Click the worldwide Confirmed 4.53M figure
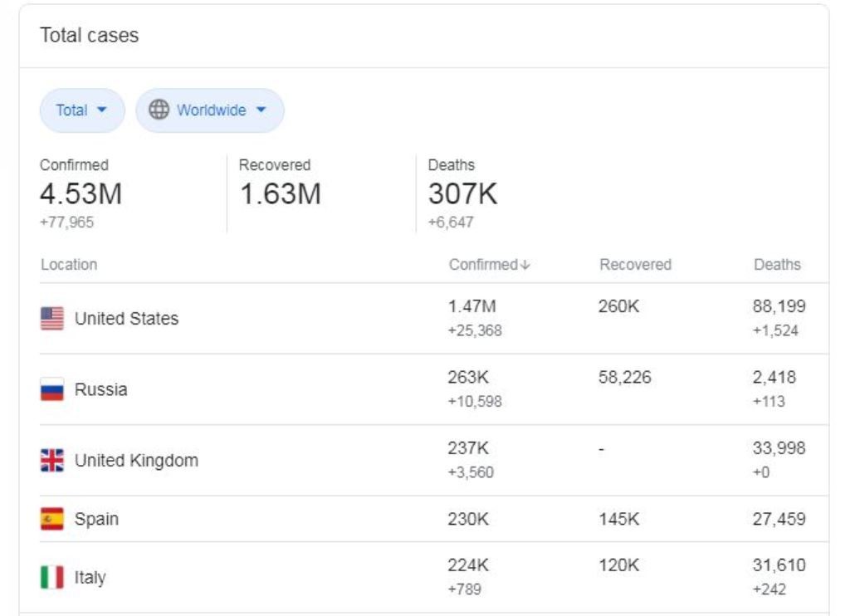This screenshot has width=850, height=616. click(81, 193)
